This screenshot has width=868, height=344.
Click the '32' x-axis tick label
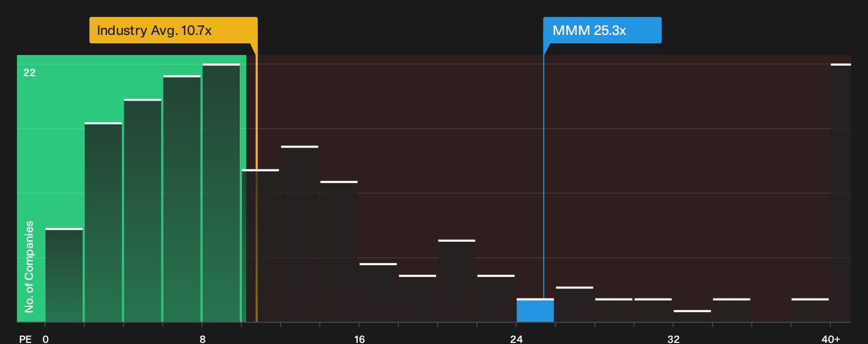coord(673,339)
